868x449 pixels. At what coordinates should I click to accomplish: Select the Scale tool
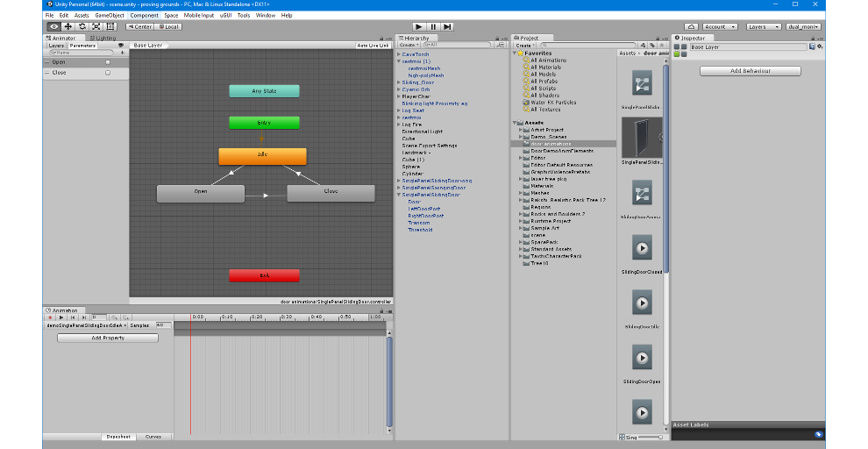pos(96,26)
